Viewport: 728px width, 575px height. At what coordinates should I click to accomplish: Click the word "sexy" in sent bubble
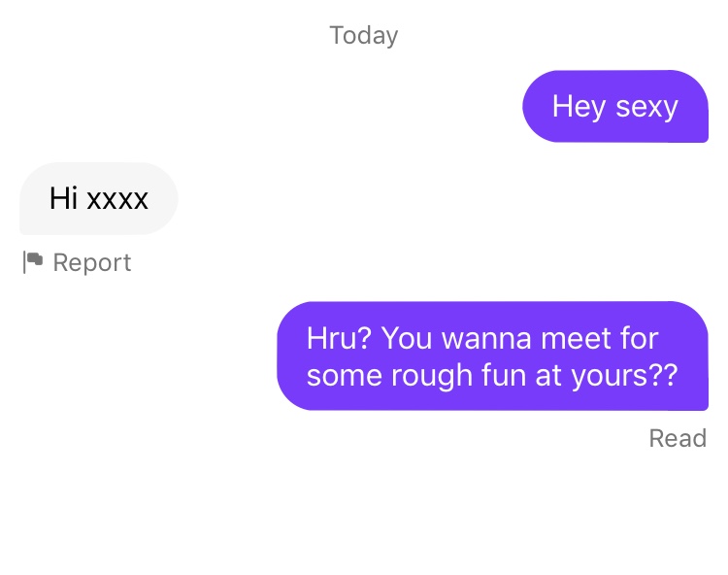coord(646,108)
